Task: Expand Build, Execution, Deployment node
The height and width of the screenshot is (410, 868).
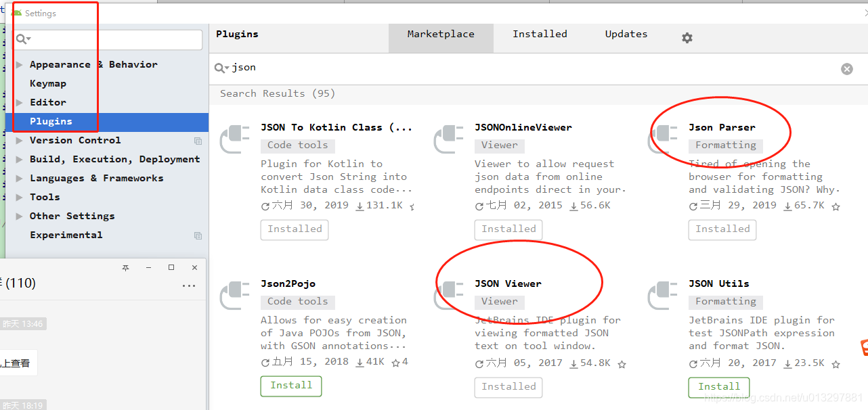Action: click(20, 160)
